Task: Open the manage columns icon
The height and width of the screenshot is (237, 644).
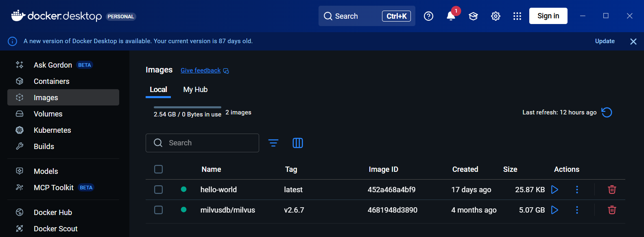Action: pos(298,143)
